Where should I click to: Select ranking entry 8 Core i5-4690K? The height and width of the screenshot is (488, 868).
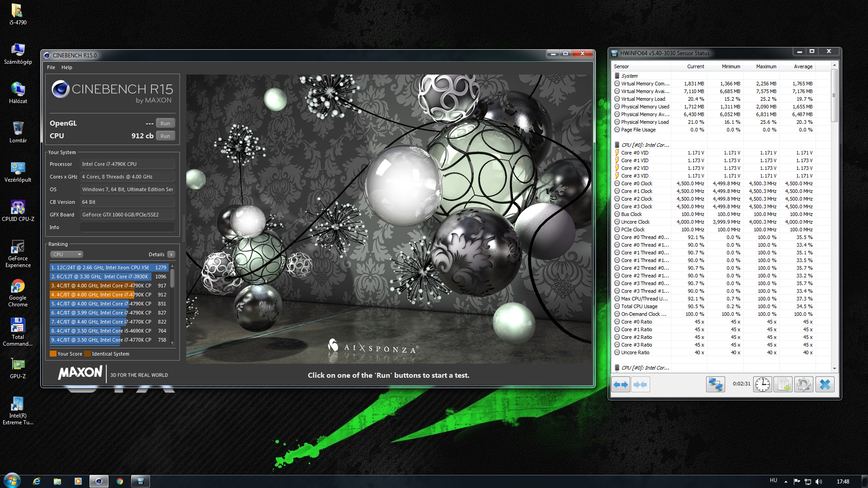point(109,331)
